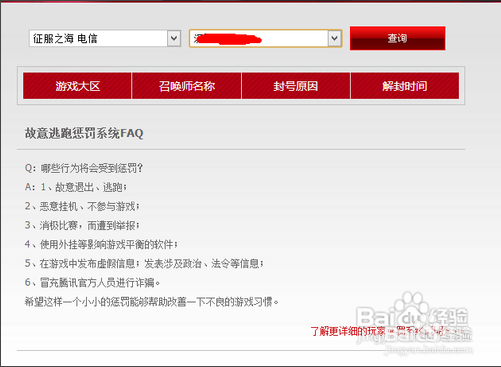Screen dimensions: 501x367
Task: Click the line 3、消极比赛,而遭到举报
Action: click(x=82, y=225)
